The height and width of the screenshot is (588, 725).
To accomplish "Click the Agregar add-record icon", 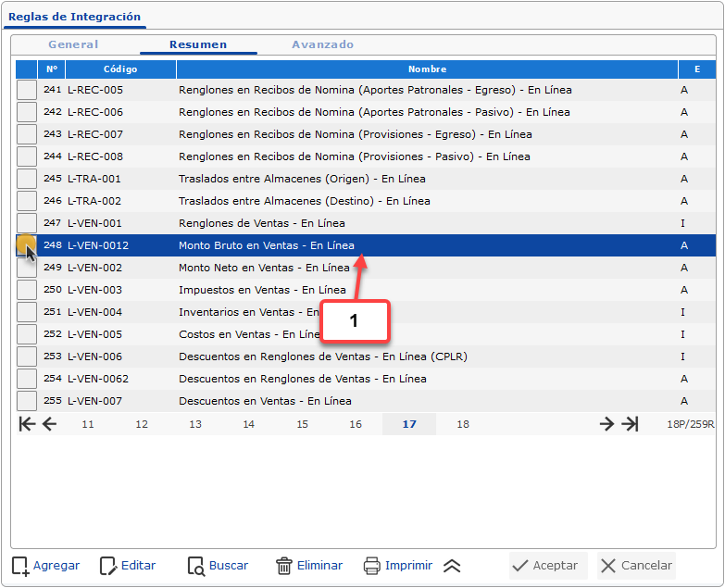I will [x=20, y=566].
